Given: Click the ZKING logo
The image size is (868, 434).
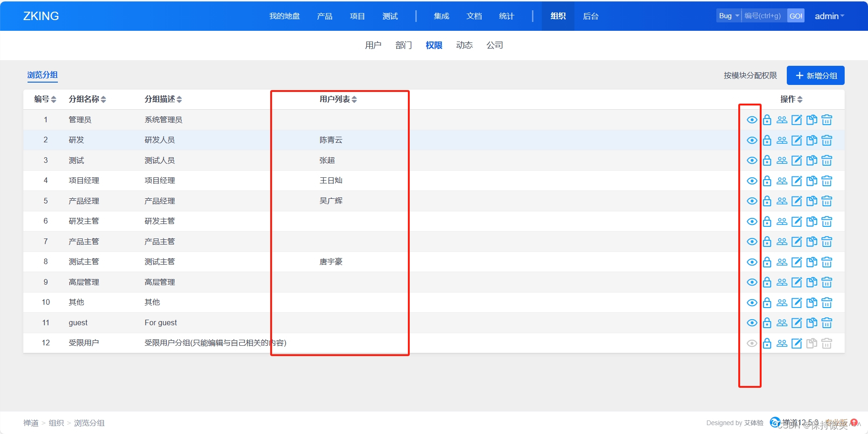Looking at the screenshot, I should (41, 16).
